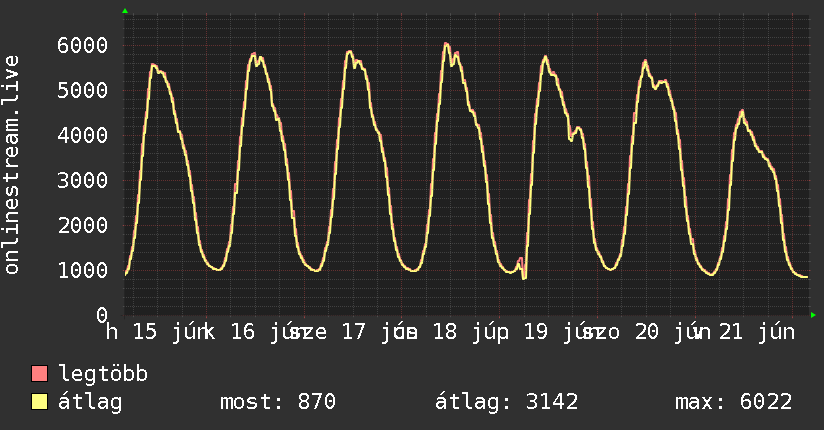Click the yellow 'átlag' legend swatch
Image resolution: width=824 pixels, height=430 pixels.
[x=39, y=402]
